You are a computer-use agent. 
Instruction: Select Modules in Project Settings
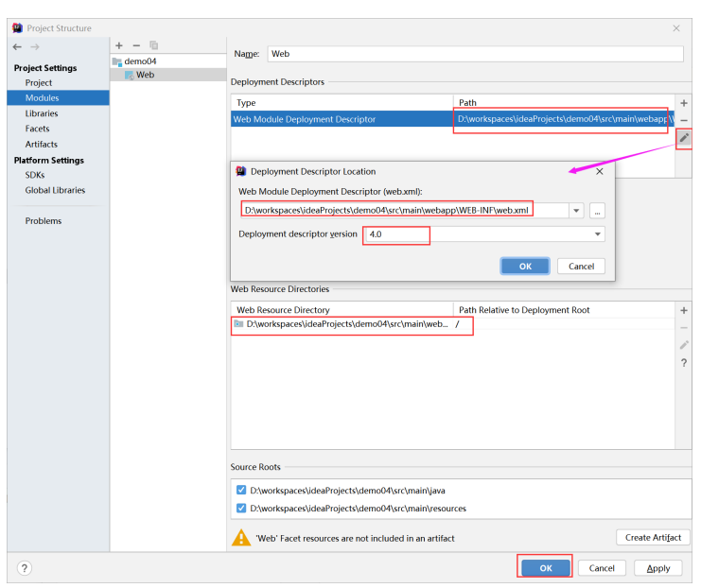pos(58,98)
